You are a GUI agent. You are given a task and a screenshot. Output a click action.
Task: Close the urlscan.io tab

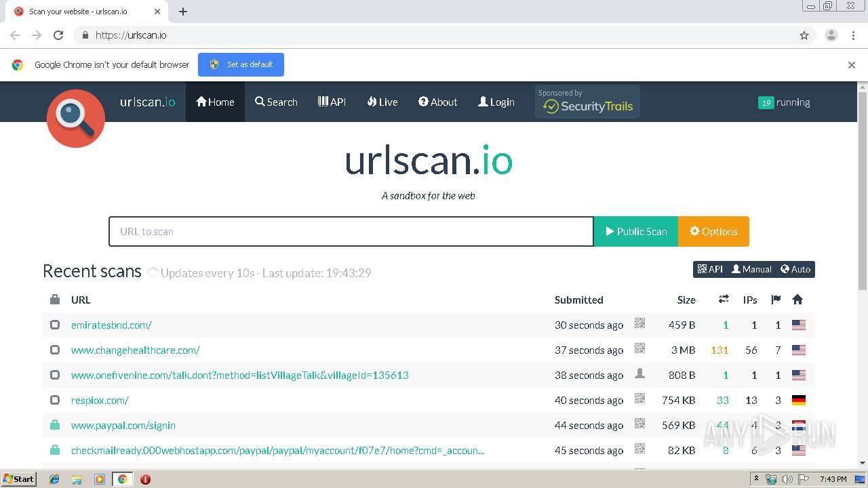tap(157, 12)
